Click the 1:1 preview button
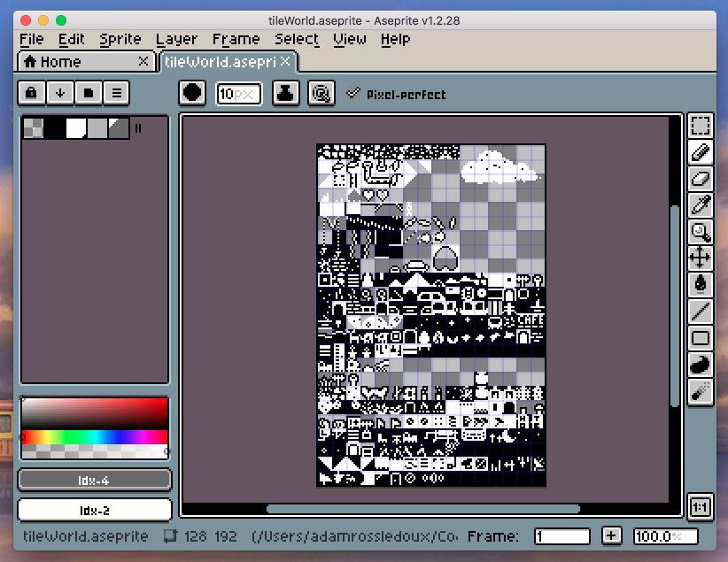Image resolution: width=728 pixels, height=562 pixels. (x=700, y=507)
